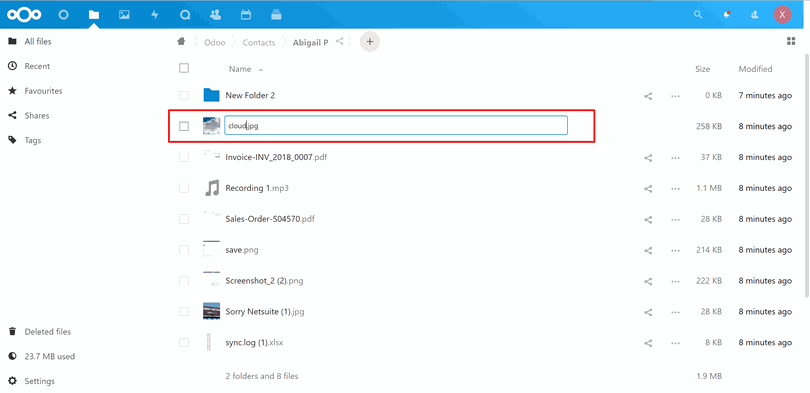
Task: Open the New Folder 2 folder
Action: [250, 96]
